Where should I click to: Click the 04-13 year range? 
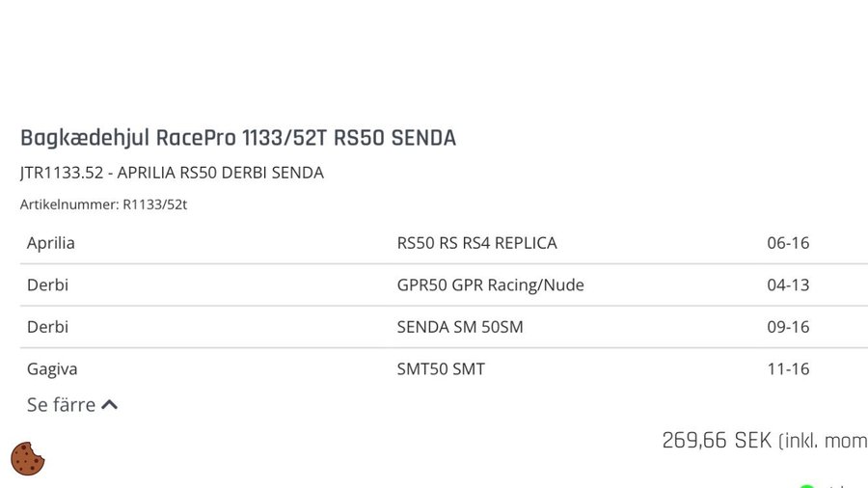click(788, 285)
